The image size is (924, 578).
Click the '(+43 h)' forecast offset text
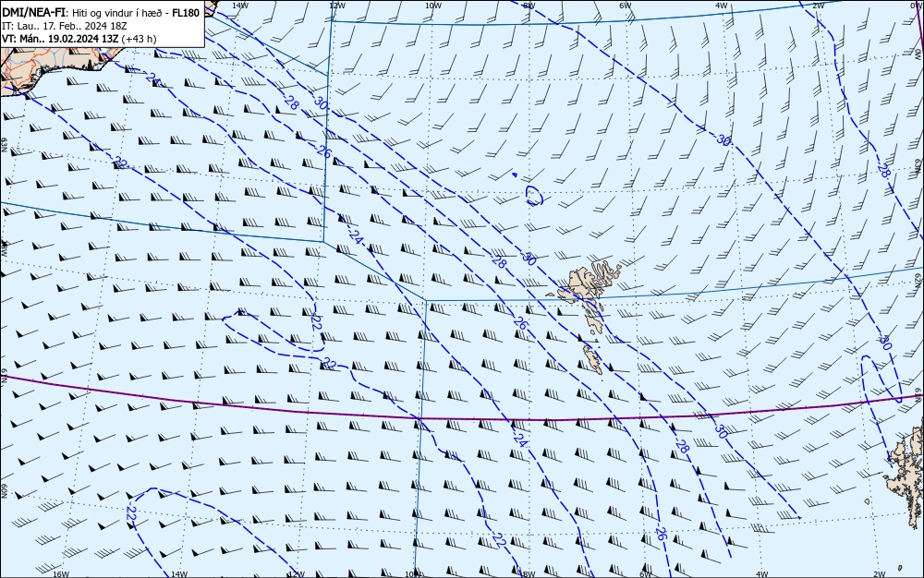tap(140, 39)
